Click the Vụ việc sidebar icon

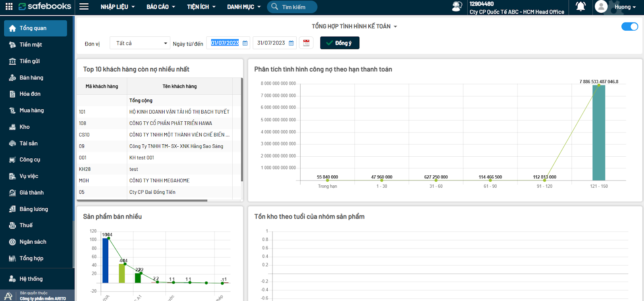(12, 176)
